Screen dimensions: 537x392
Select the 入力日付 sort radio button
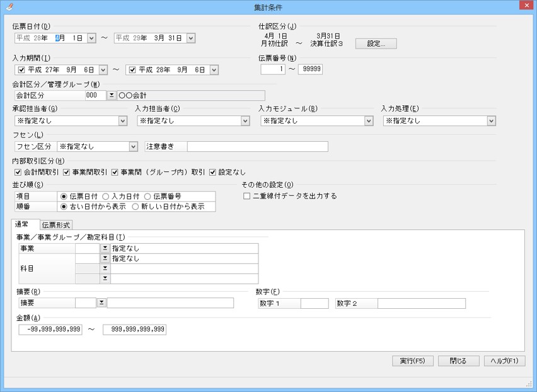point(106,196)
